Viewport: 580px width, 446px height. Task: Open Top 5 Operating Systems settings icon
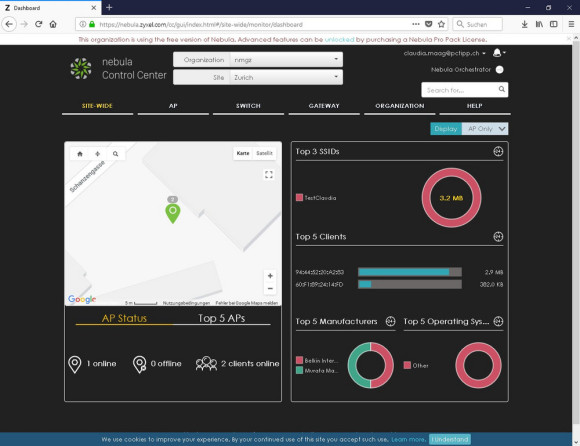498,321
